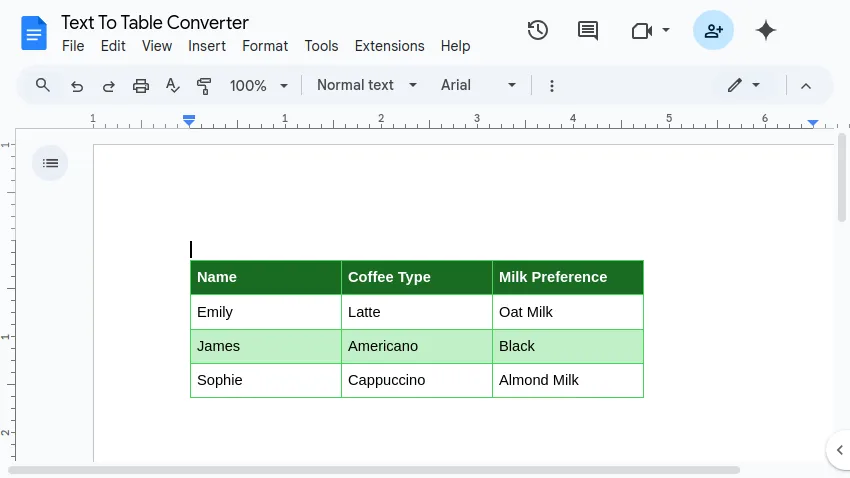Viewport: 850px width, 478px height.
Task: Open the editing mode pencil dropdown
Action: [744, 86]
